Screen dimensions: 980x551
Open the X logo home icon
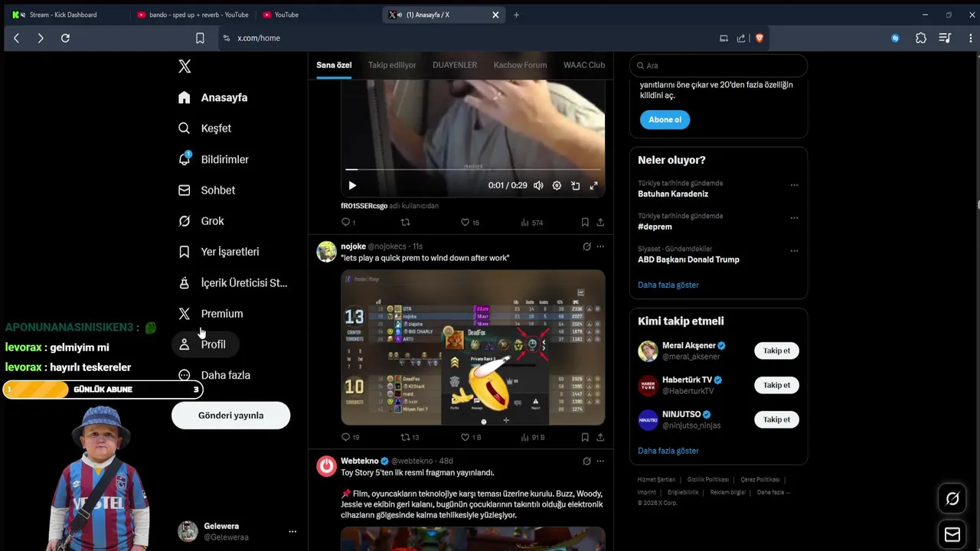[185, 67]
